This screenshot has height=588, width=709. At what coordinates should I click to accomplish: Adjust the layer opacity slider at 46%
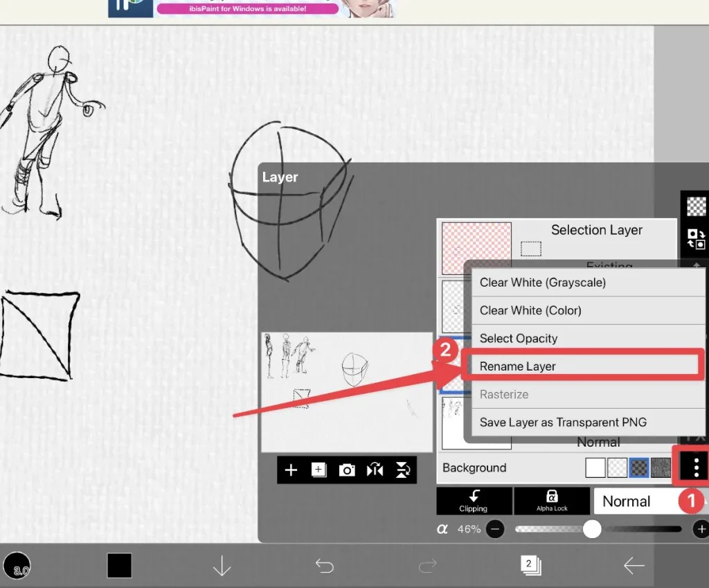tap(592, 529)
